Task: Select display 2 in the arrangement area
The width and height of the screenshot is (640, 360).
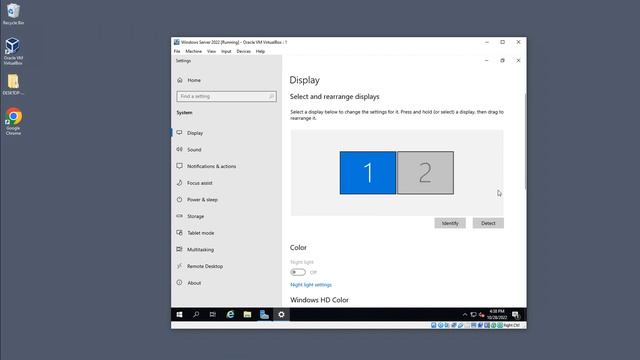Action: [425, 173]
